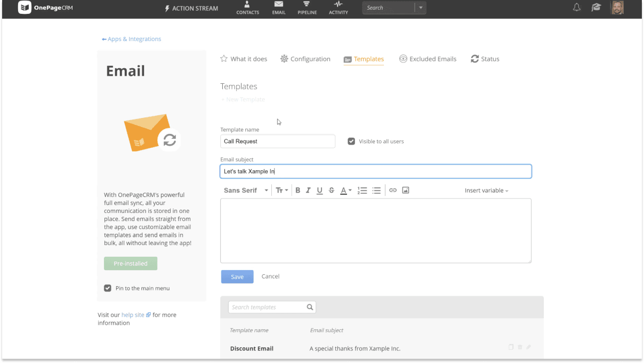Check notifications via the bell icon
Viewport: 644px width, 363px height.
(576, 7)
